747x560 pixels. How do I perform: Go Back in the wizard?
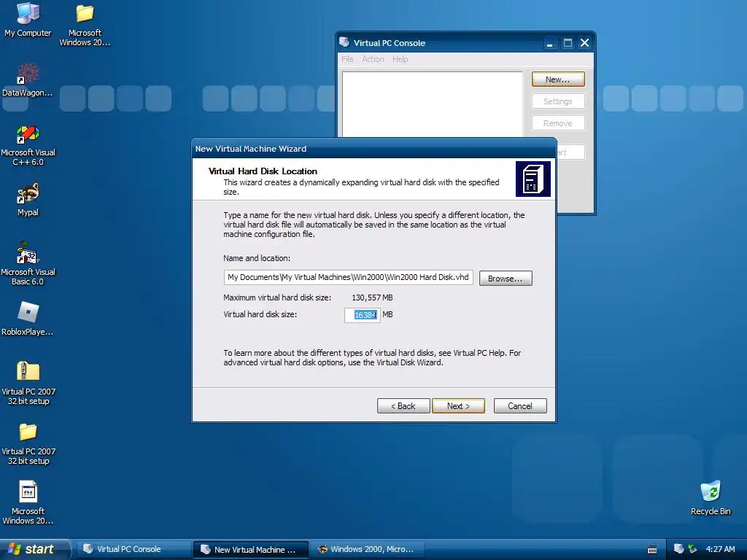[x=403, y=405]
